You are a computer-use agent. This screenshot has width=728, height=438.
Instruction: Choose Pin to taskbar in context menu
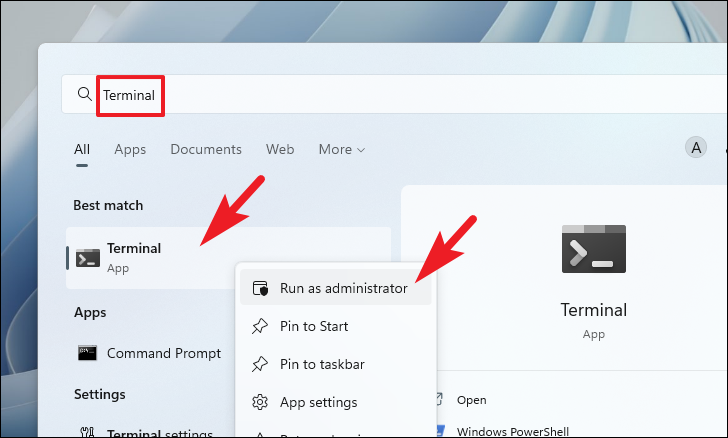(x=336, y=364)
